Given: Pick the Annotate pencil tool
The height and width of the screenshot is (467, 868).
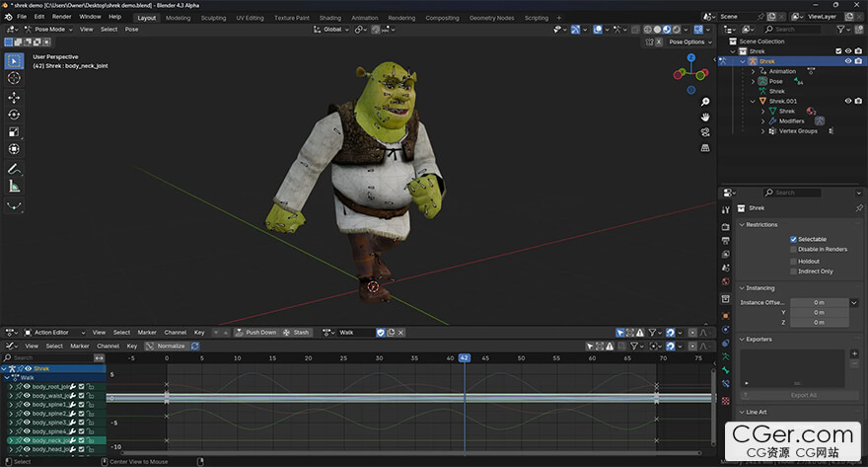Looking at the screenshot, I should pyautogui.click(x=14, y=169).
